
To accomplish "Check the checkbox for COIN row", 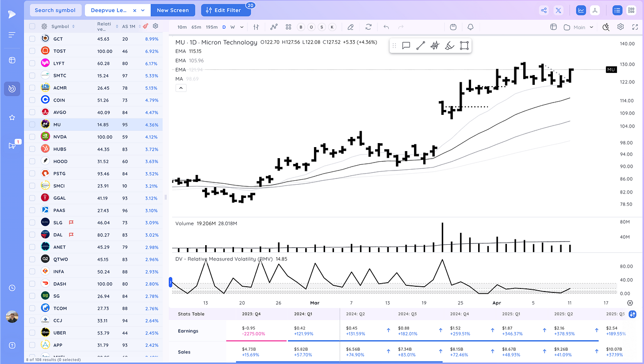I will click(32, 100).
